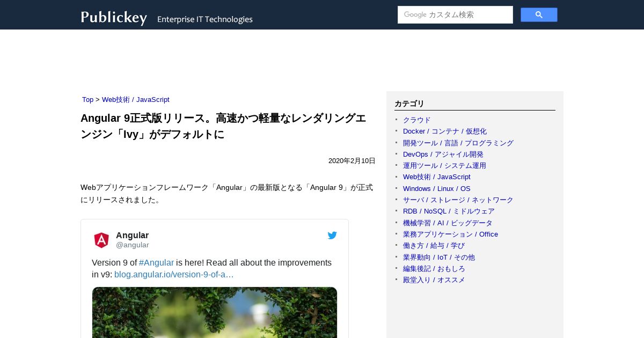Focus the Google custom search field
The height and width of the screenshot is (338, 644).
tap(455, 15)
